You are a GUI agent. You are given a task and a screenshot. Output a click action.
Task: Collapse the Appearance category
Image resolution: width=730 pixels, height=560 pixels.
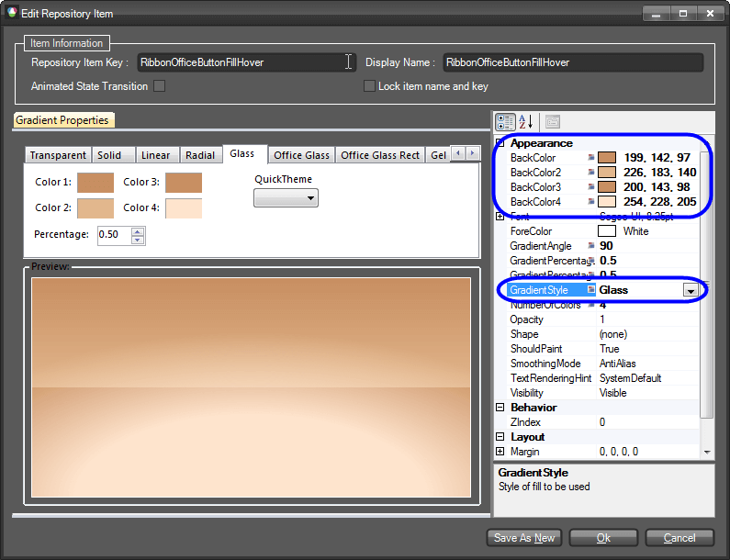coord(500,143)
